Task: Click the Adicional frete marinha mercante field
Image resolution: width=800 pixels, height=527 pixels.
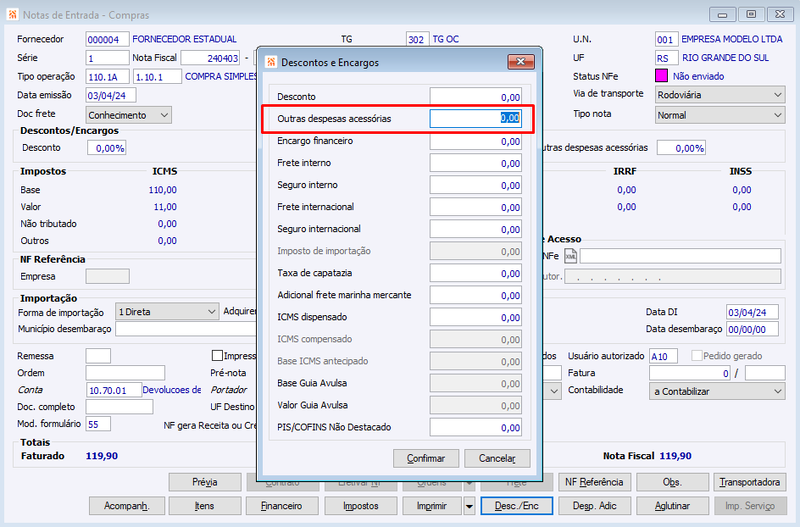Action: 476,295
